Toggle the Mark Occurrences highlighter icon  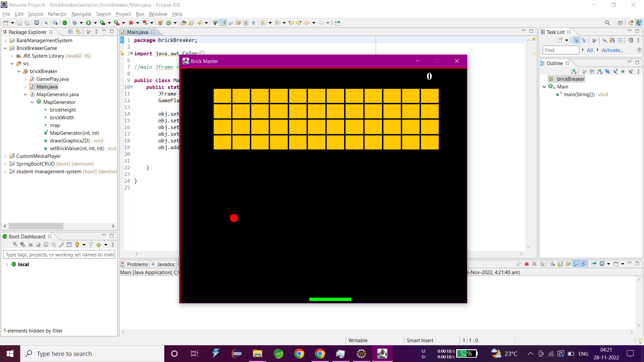pyautogui.click(x=223, y=23)
